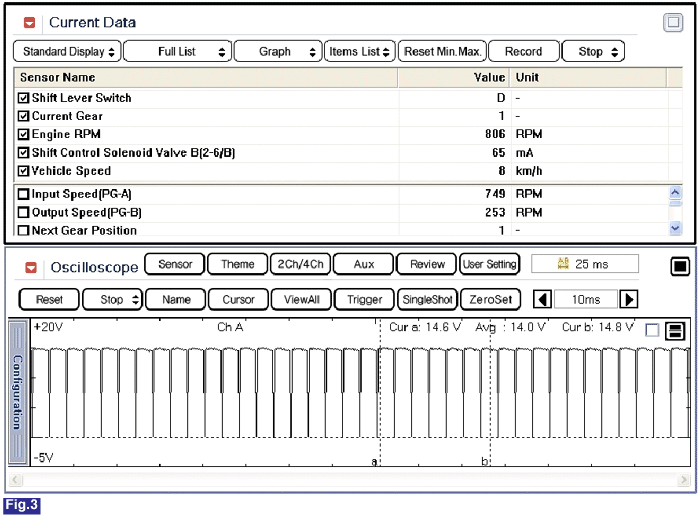Click the horizontal scrollbar below the waveform
This screenshot has height=519, width=700.
[349, 480]
